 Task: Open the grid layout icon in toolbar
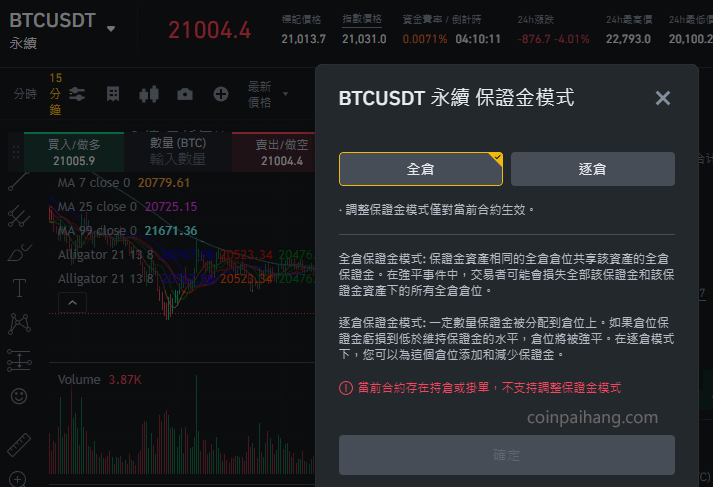tap(113, 94)
